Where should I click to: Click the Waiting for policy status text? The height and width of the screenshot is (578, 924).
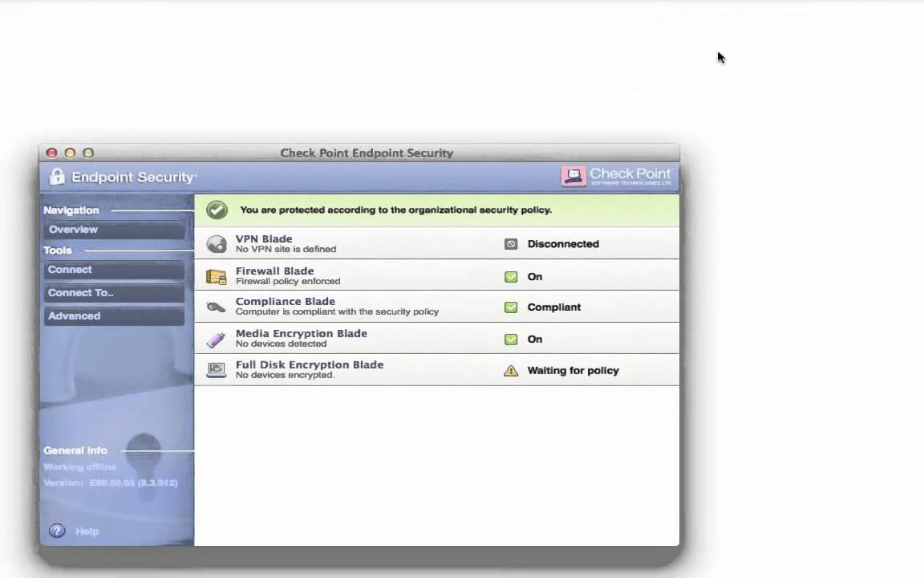[x=573, y=370]
